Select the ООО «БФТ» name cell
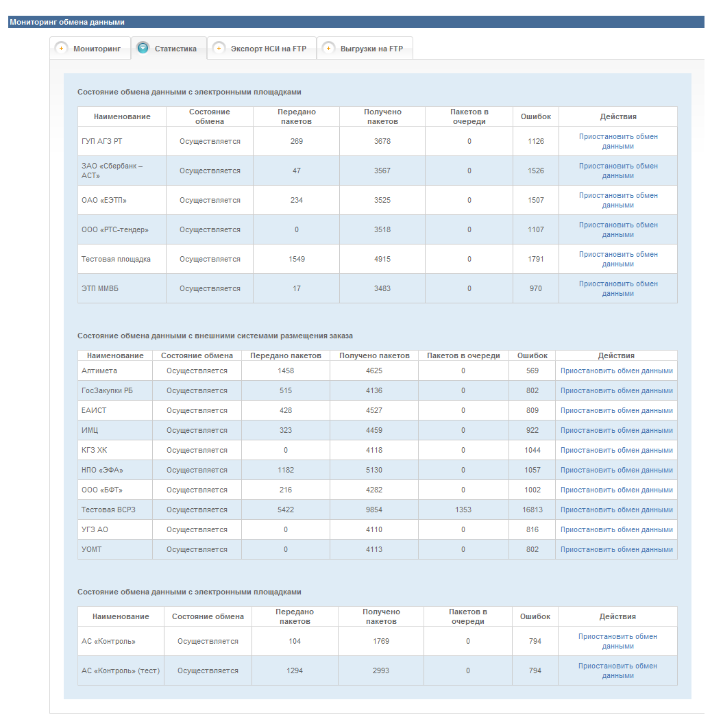The height and width of the screenshot is (728, 723). 114,490
